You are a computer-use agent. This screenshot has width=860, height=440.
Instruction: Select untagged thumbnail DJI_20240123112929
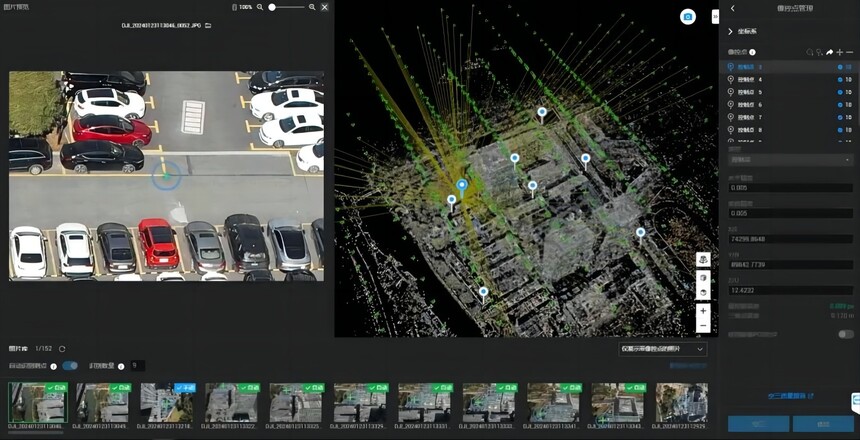click(682, 402)
